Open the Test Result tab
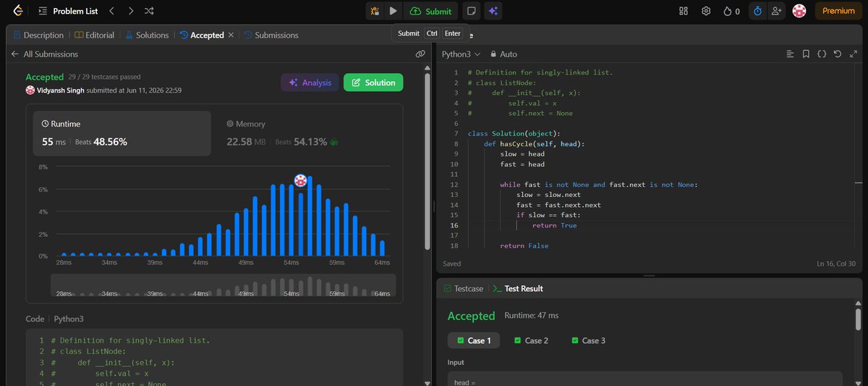868x386 pixels. tap(517, 288)
